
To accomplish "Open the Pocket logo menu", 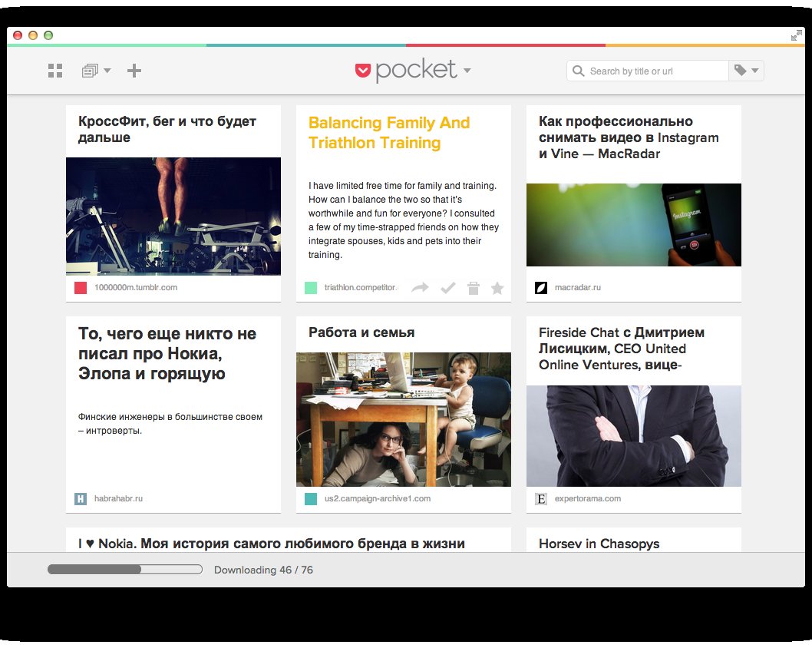I will click(413, 70).
